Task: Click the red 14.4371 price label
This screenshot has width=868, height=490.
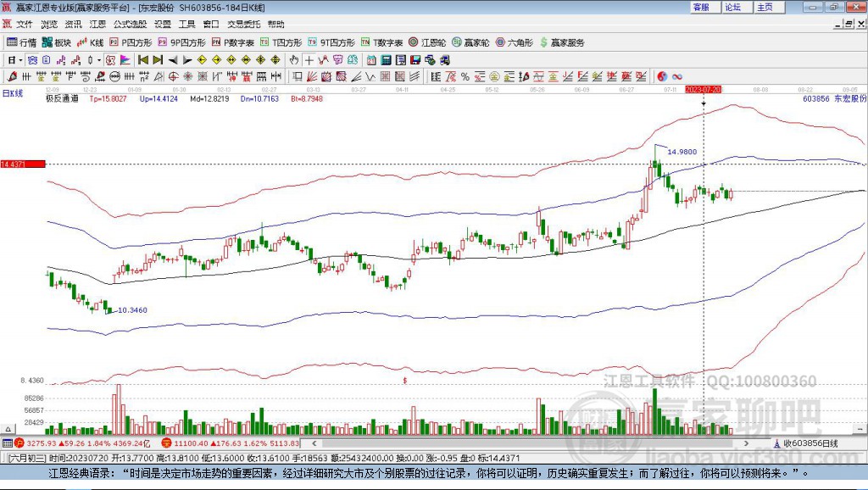Action: 23,164
